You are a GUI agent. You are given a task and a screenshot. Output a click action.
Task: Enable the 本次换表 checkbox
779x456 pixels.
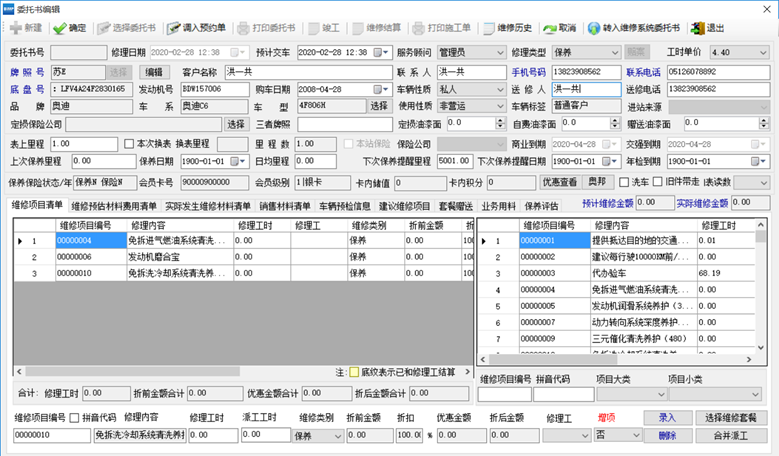129,144
